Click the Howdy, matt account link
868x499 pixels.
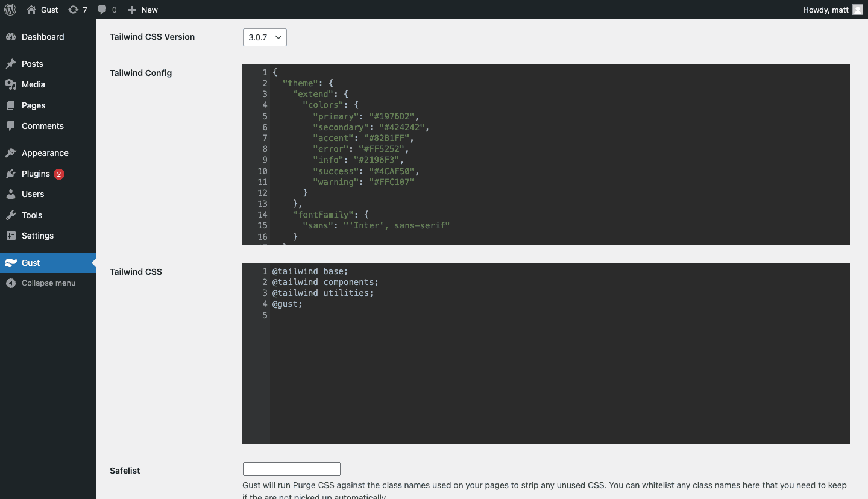pos(825,10)
